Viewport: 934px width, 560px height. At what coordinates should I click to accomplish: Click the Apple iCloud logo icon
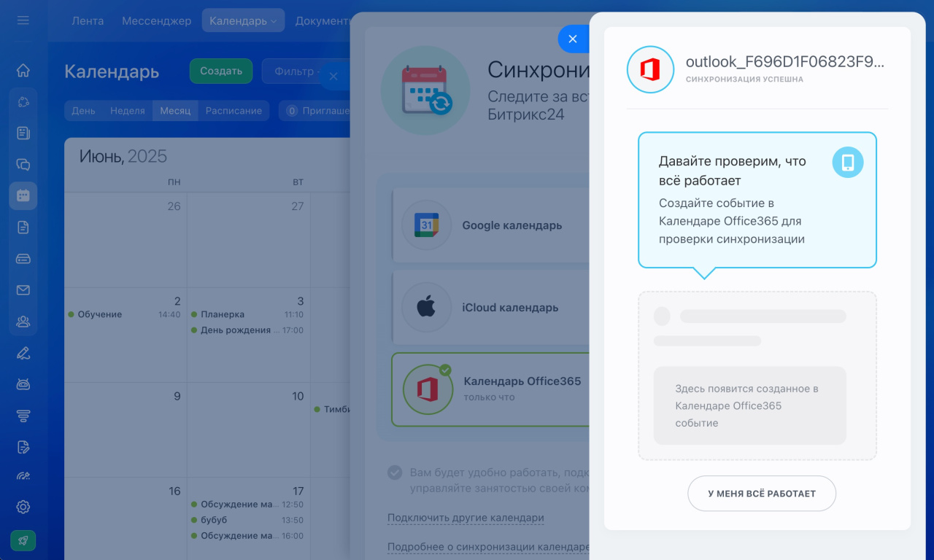426,308
